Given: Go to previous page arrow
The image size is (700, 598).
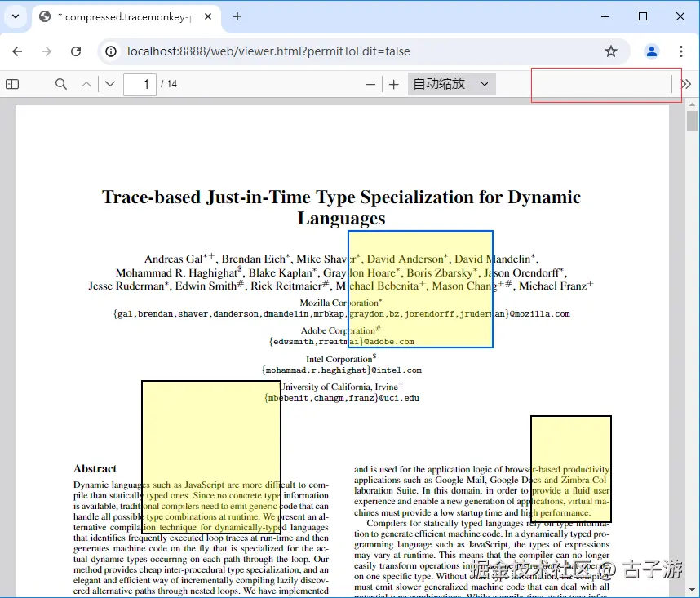Looking at the screenshot, I should click(x=86, y=84).
